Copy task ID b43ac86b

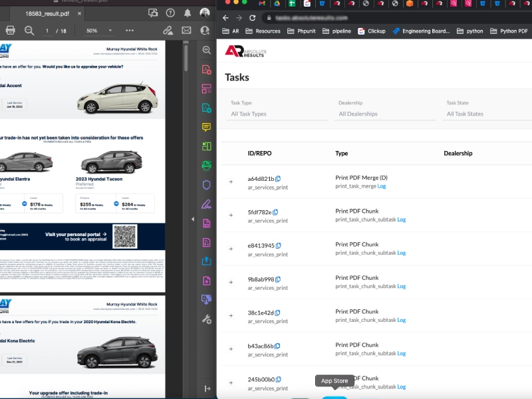[277, 346]
